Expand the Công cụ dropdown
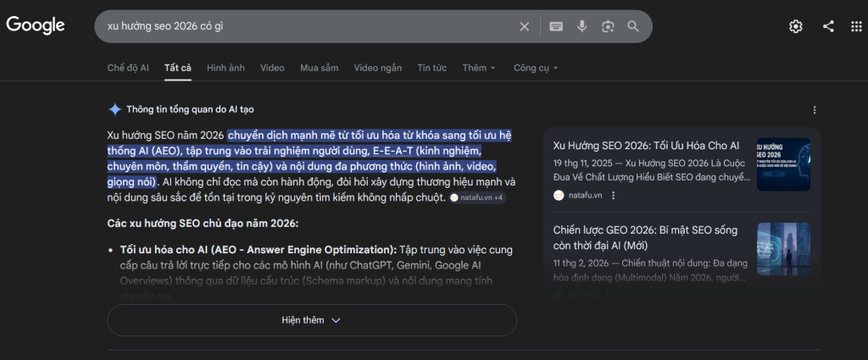The height and width of the screenshot is (360, 868). [536, 68]
